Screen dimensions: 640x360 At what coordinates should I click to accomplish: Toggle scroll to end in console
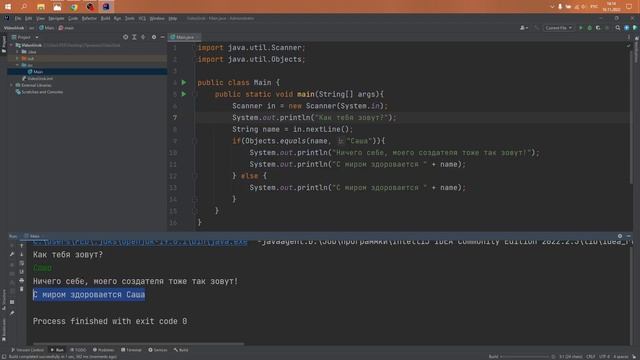pos(22,272)
